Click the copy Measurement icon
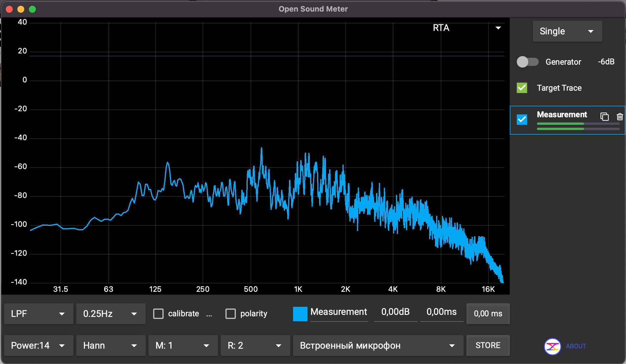 pyautogui.click(x=604, y=116)
